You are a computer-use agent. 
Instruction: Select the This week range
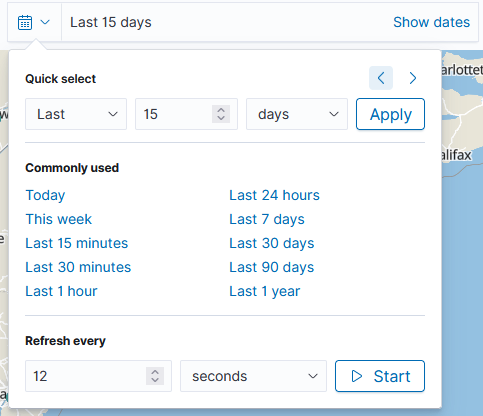tap(59, 219)
